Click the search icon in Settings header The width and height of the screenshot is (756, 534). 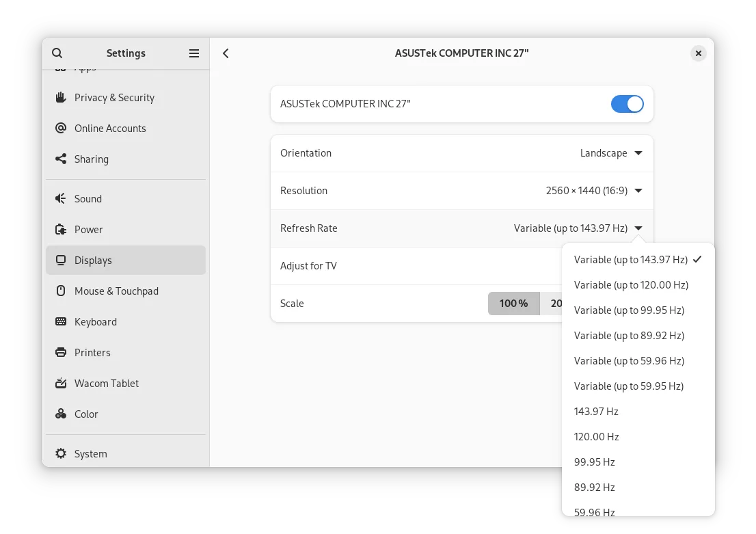57,53
